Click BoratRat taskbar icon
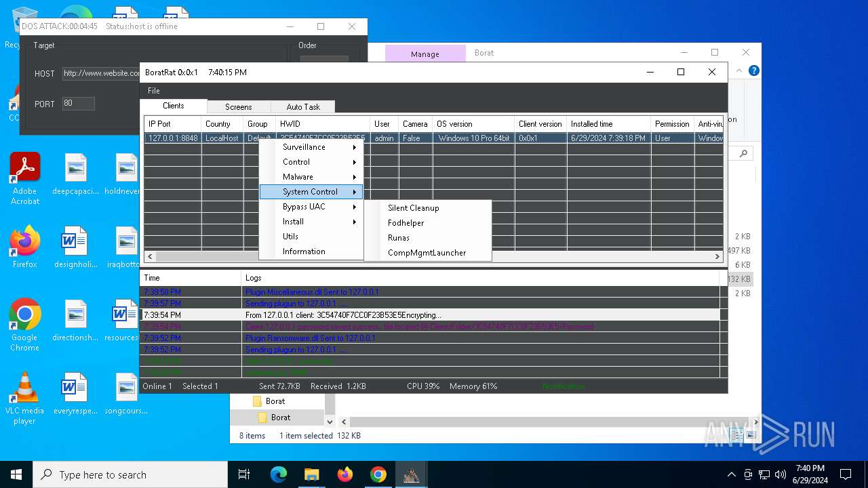This screenshot has width=868, height=488. pos(411,474)
